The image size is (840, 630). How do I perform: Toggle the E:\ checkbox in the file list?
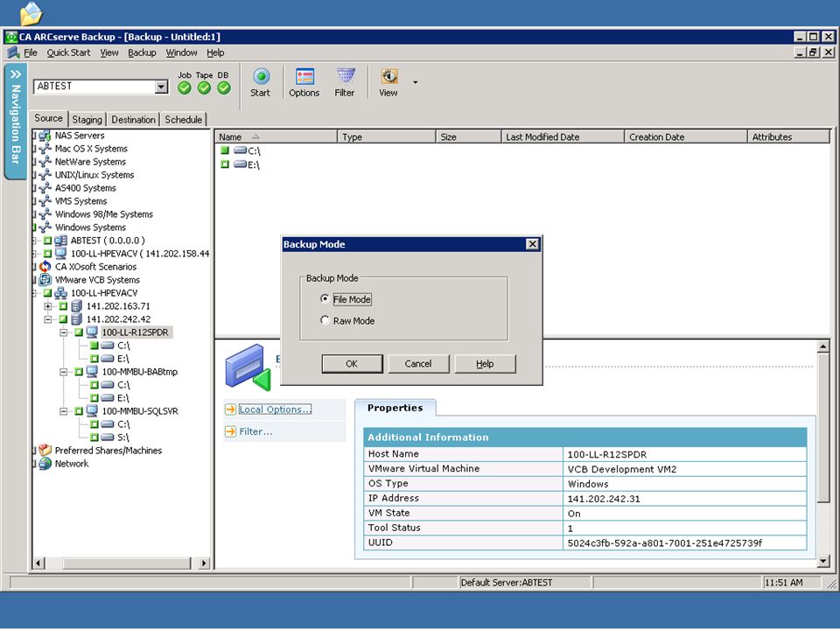pos(225,164)
